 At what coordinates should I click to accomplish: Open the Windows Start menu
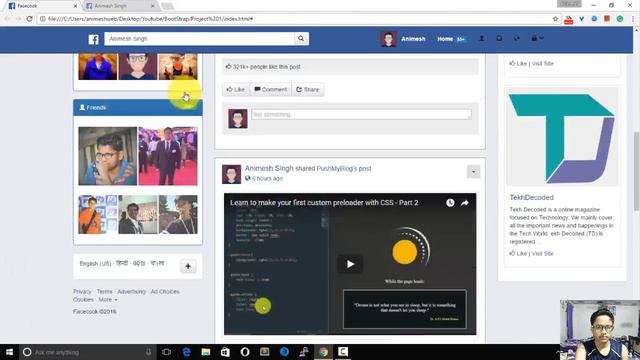pyautogui.click(x=9, y=352)
